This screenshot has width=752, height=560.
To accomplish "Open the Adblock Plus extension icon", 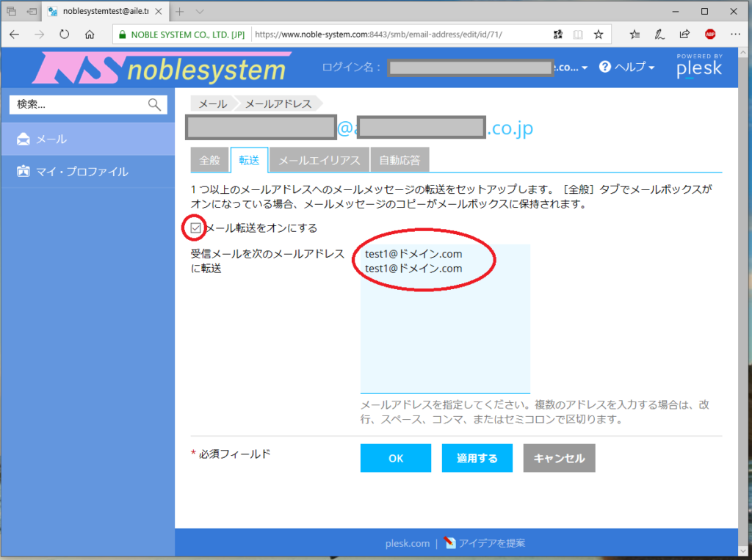I will point(710,34).
